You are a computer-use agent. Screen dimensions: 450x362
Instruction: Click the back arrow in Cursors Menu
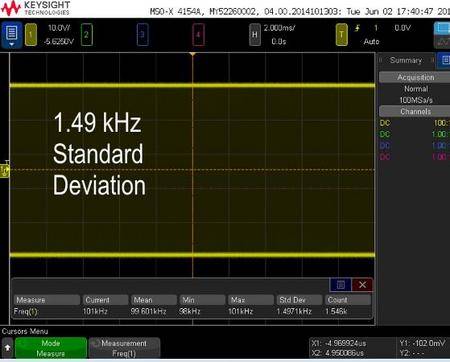7,348
